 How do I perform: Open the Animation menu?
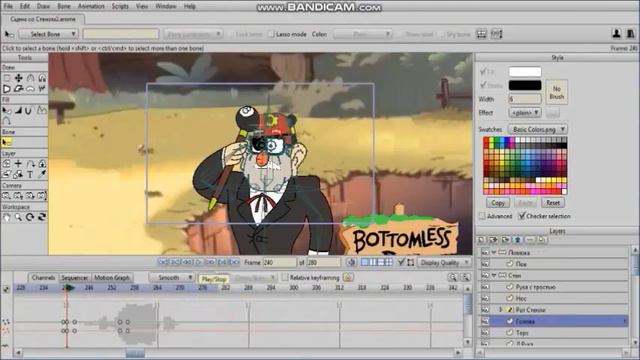(91, 6)
